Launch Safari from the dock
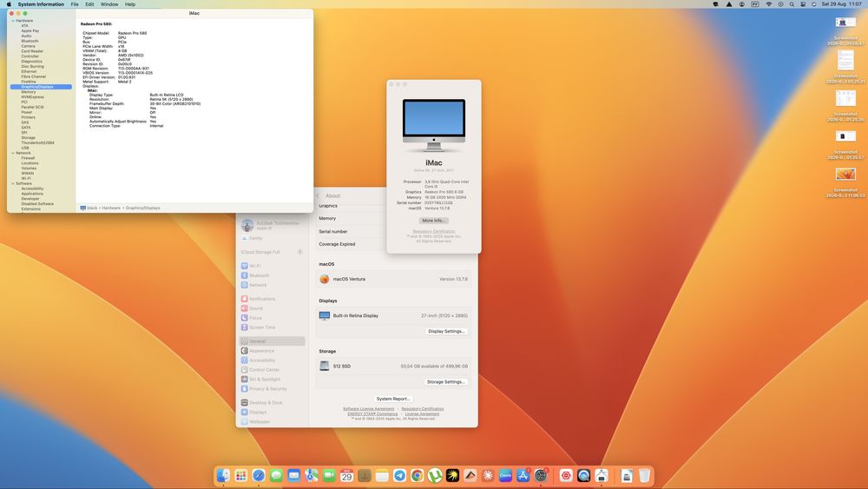The width and height of the screenshot is (868, 489). pos(259,475)
